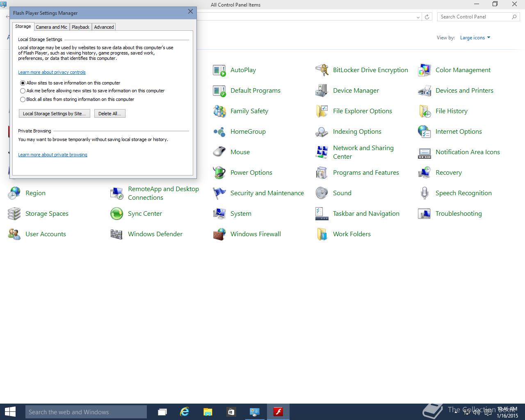
Task: Open the Windows Start button
Action: [x=10, y=412]
